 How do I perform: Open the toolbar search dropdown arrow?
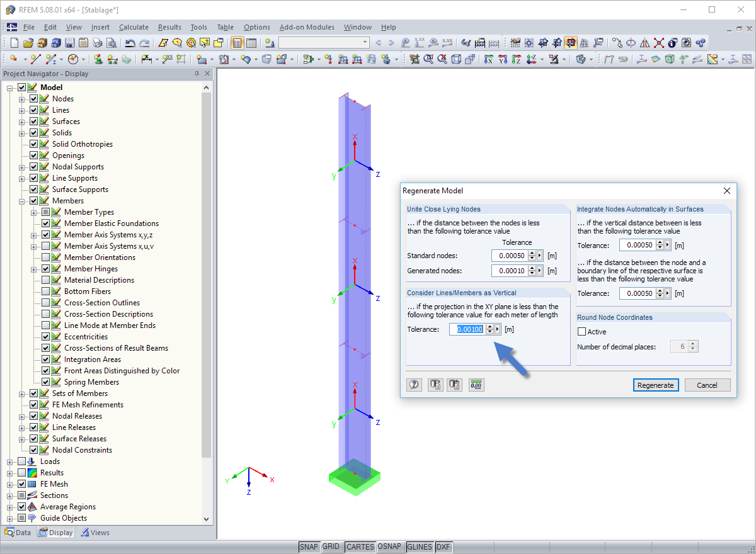[365, 42]
